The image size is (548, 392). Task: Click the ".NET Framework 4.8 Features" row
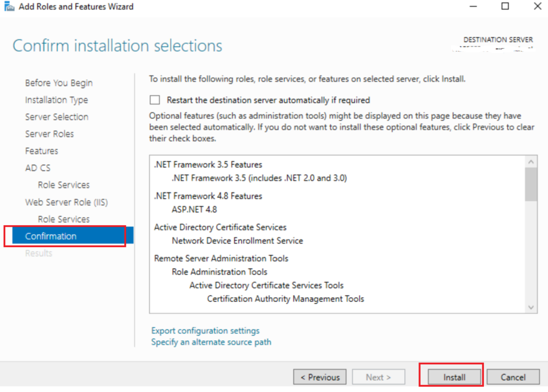[x=208, y=196]
